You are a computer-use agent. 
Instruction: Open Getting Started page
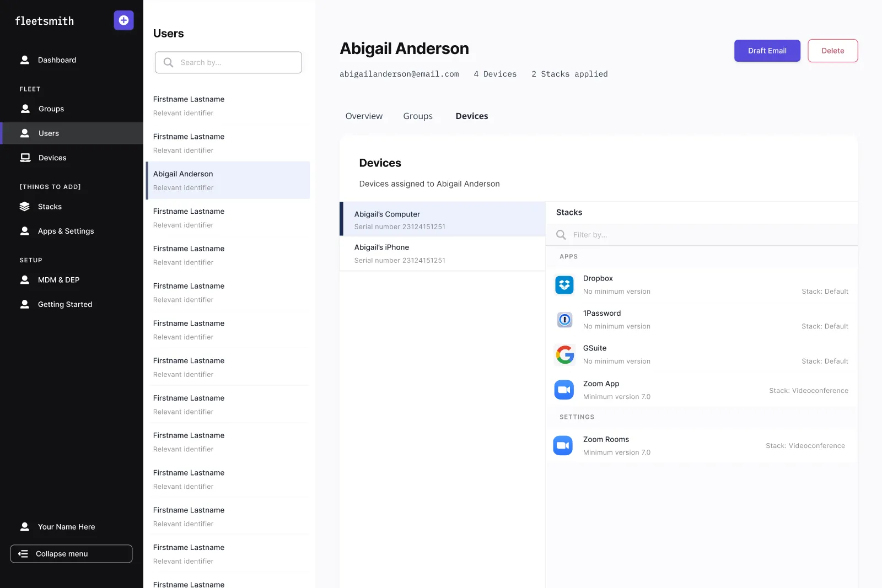point(72,304)
